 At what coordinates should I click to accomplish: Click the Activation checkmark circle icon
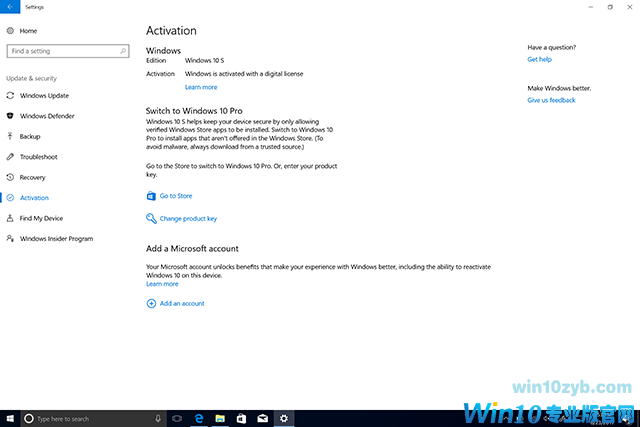pos(10,198)
